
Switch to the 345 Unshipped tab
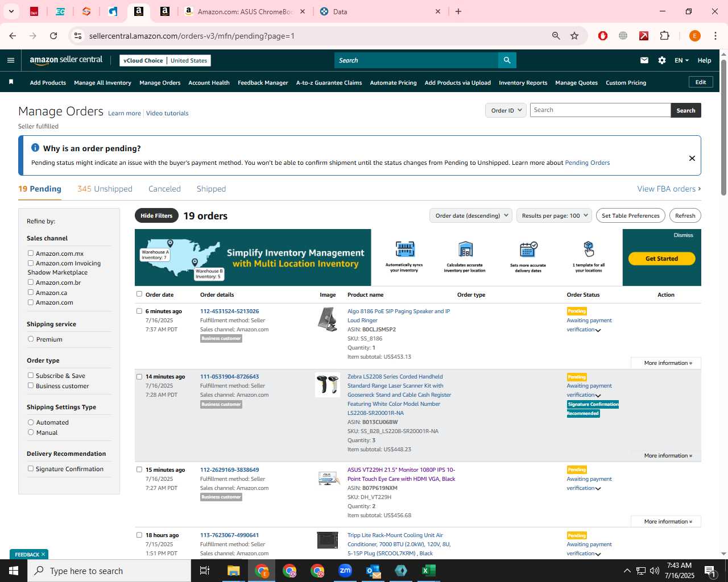coord(105,189)
